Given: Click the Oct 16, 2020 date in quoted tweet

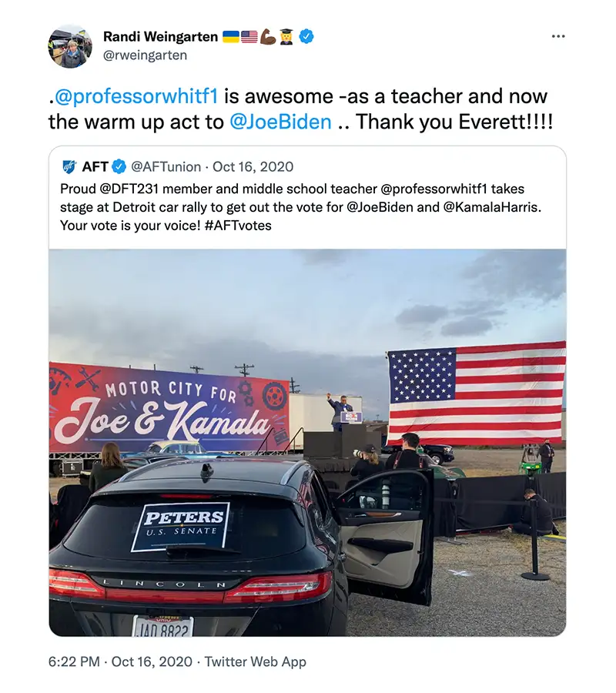Looking at the screenshot, I should pyautogui.click(x=253, y=166).
